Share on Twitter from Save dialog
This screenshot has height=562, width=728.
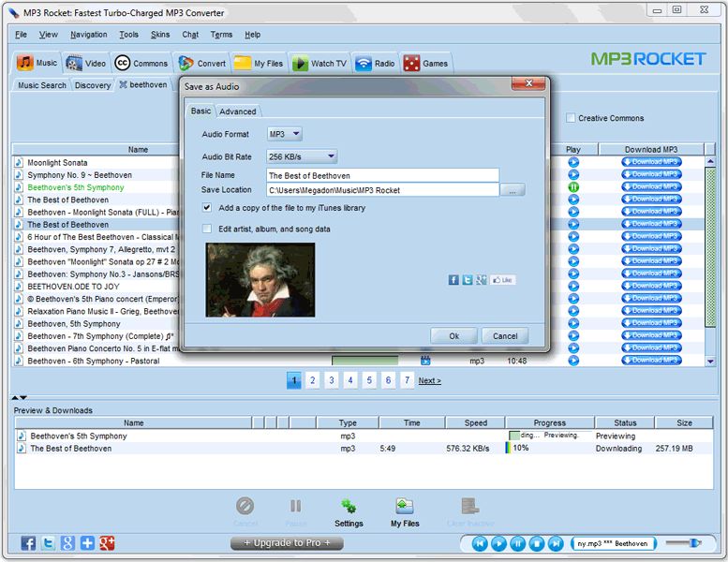[468, 280]
